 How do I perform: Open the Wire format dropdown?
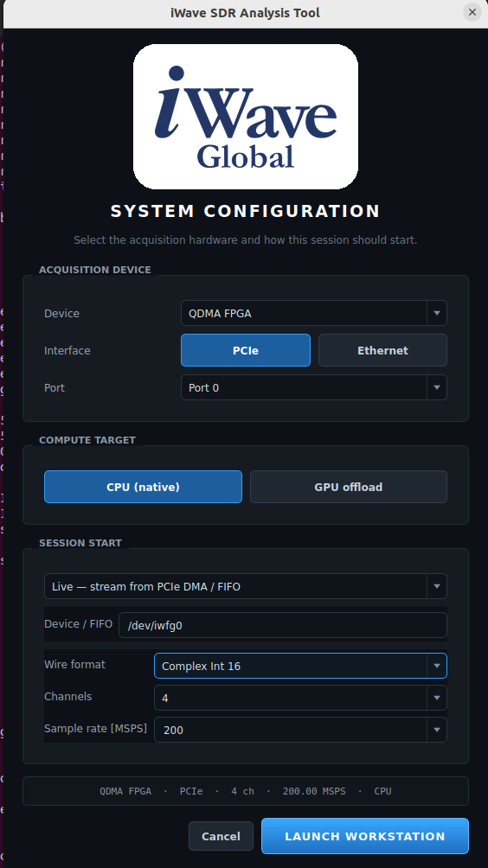(x=300, y=666)
